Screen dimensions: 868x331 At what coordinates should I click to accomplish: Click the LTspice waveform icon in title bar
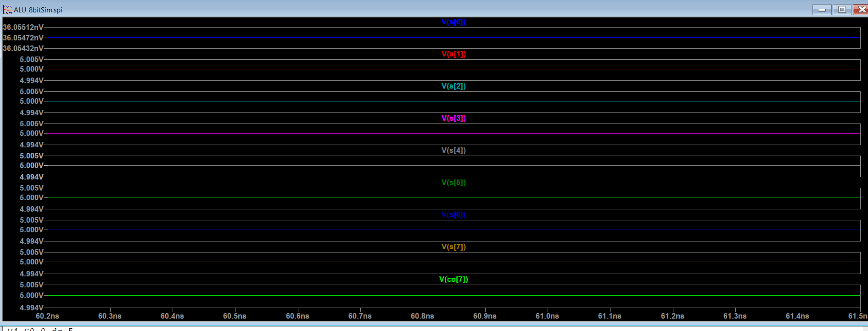(7, 10)
